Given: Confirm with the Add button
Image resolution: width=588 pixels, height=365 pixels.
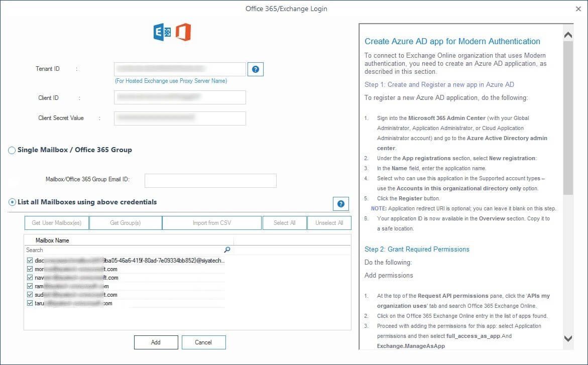Looking at the screenshot, I should point(156,342).
